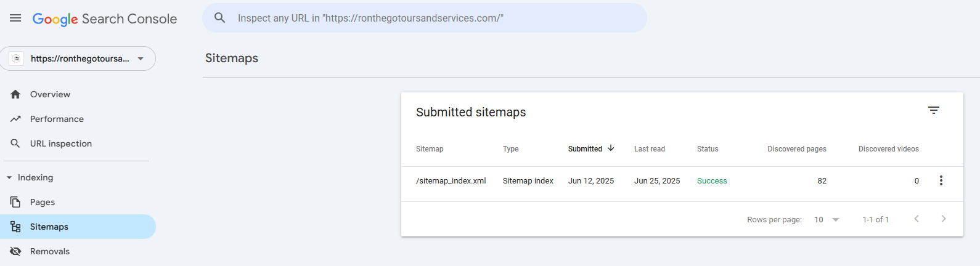
Task: Click the search magnifier icon in URL bar
Action: (220, 18)
